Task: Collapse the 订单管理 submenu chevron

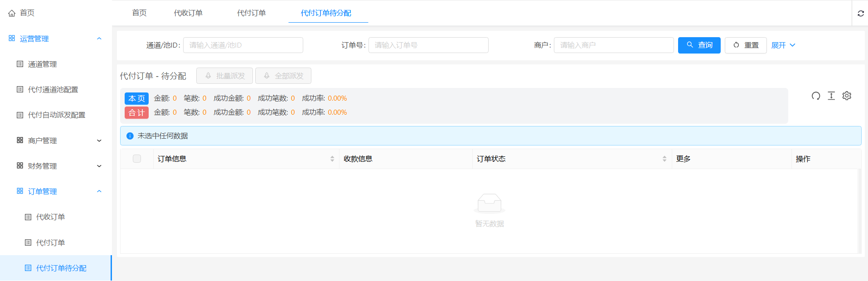Action: (99, 191)
